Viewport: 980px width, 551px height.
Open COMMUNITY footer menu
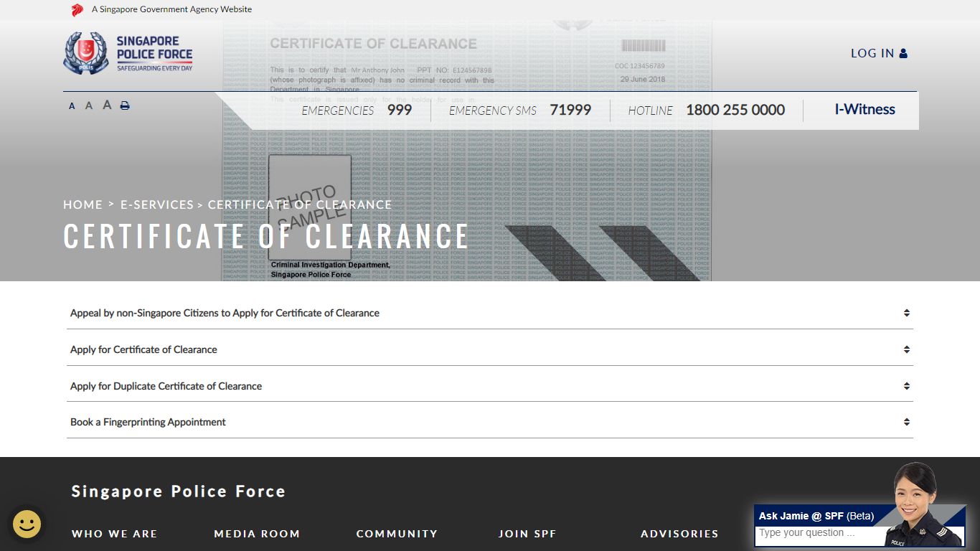click(397, 534)
